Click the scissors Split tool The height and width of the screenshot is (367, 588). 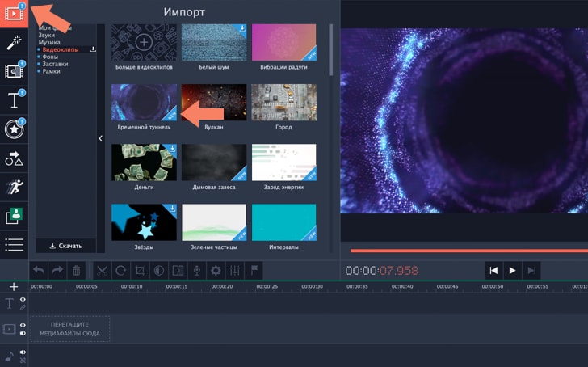(x=102, y=271)
